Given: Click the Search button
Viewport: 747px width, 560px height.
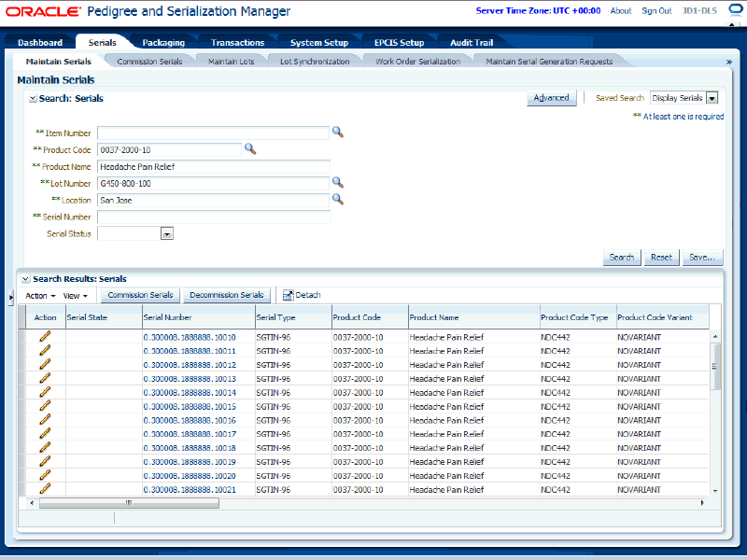Looking at the screenshot, I should tap(622, 258).
